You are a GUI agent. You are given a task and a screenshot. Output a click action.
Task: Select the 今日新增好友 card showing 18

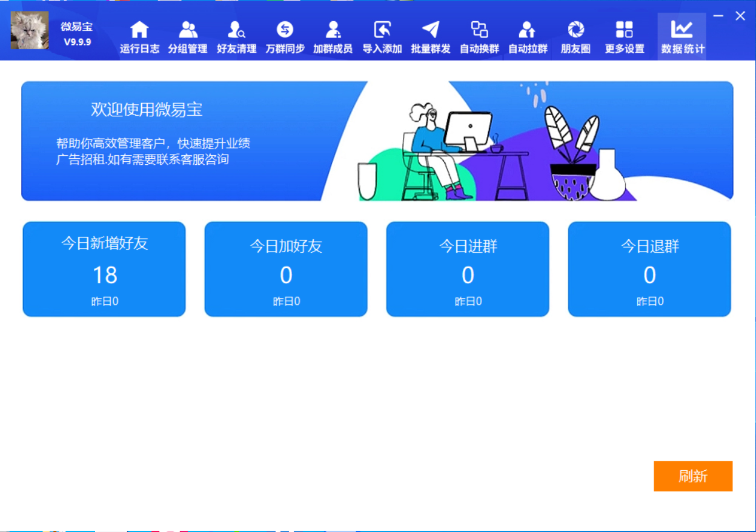coord(104,268)
